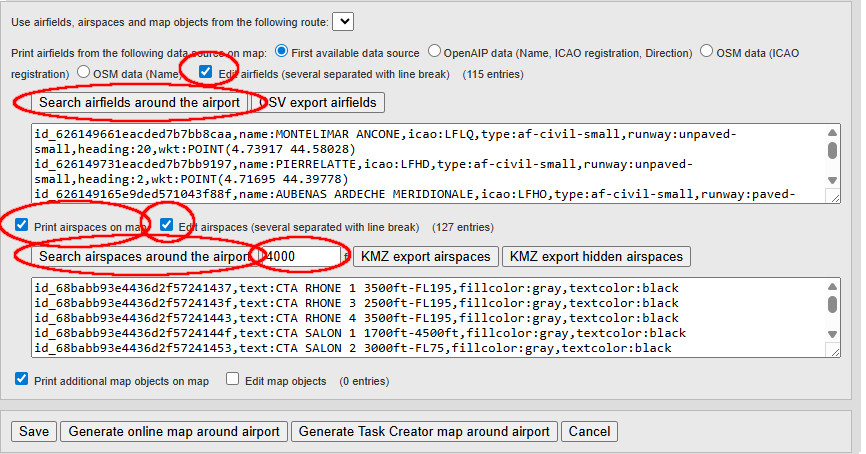The width and height of the screenshot is (866, 454).
Task: Toggle Print additional map objects checkbox
Action: pyautogui.click(x=21, y=380)
